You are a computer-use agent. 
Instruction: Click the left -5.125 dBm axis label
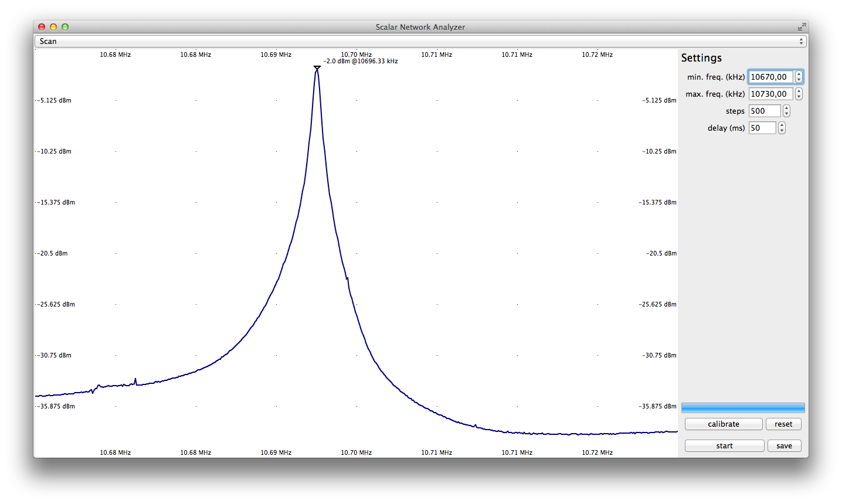point(55,101)
